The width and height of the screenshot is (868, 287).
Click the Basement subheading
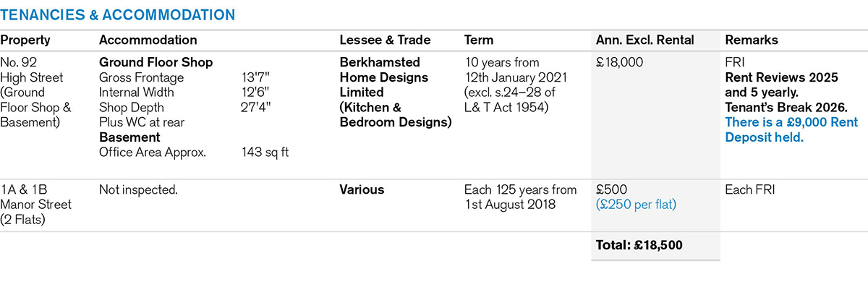129,137
